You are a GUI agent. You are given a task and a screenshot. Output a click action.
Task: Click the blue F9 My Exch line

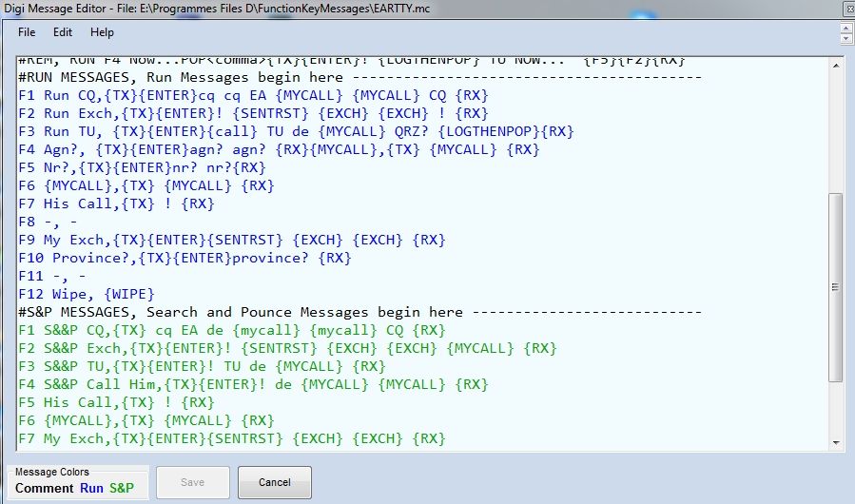click(x=232, y=240)
